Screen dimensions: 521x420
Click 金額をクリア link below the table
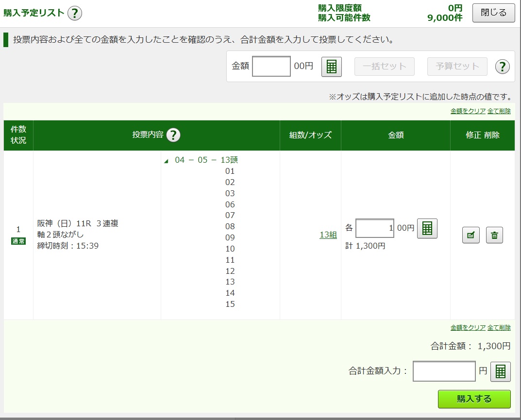(x=468, y=327)
